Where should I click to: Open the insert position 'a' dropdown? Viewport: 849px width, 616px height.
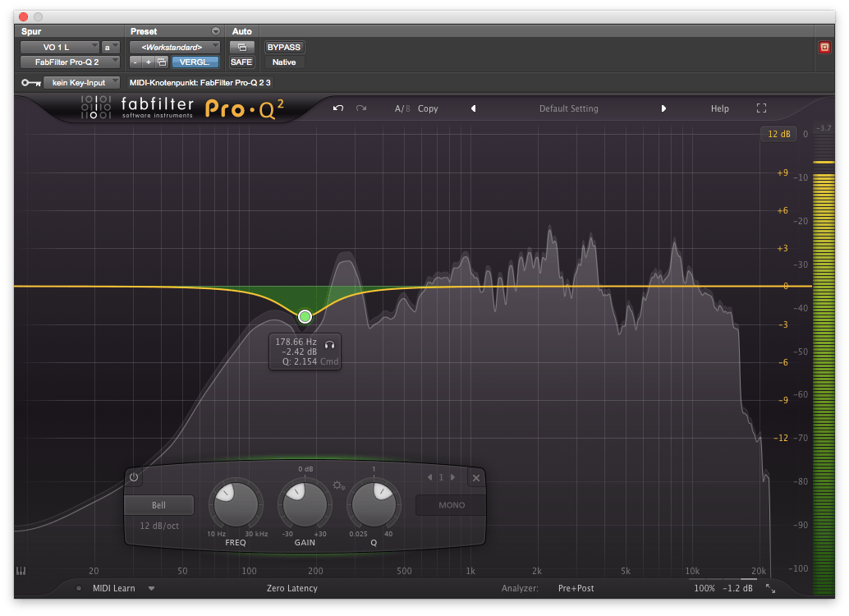[x=111, y=47]
